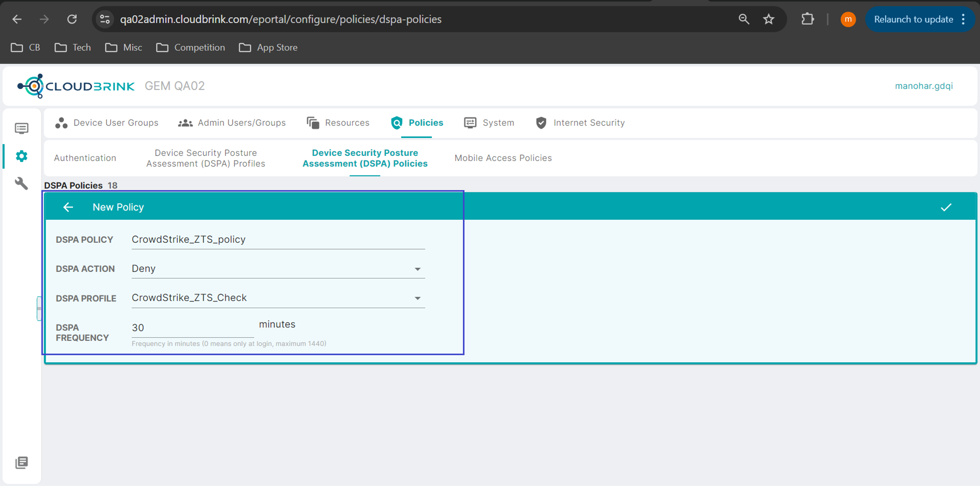Open the browser extensions puzzle icon
This screenshot has width=980, height=487.
coord(807,19)
